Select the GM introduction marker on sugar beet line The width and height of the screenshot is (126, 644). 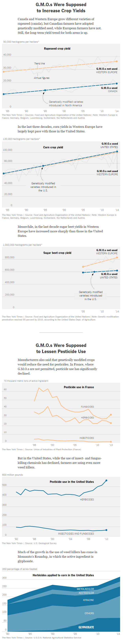click(x=94, y=272)
